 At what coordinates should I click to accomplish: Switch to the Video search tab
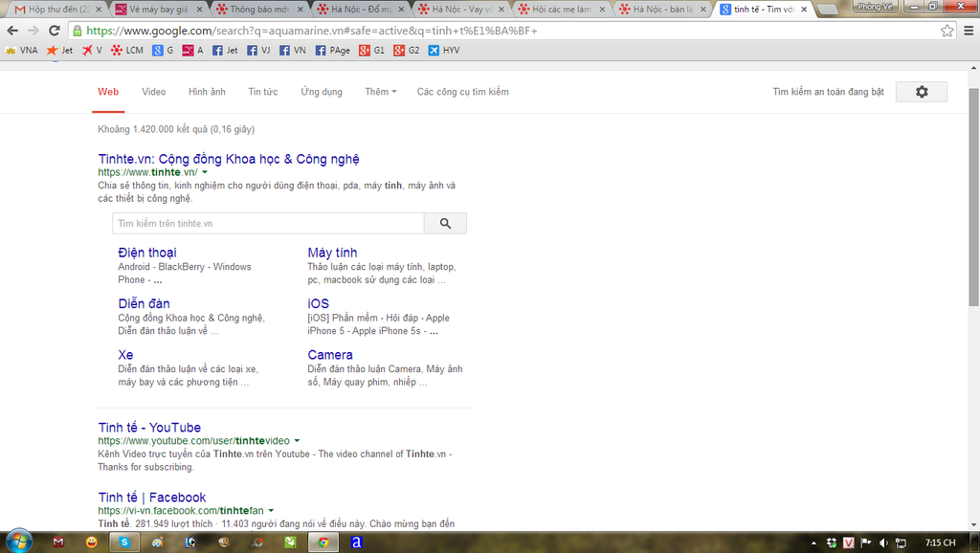pyautogui.click(x=153, y=92)
